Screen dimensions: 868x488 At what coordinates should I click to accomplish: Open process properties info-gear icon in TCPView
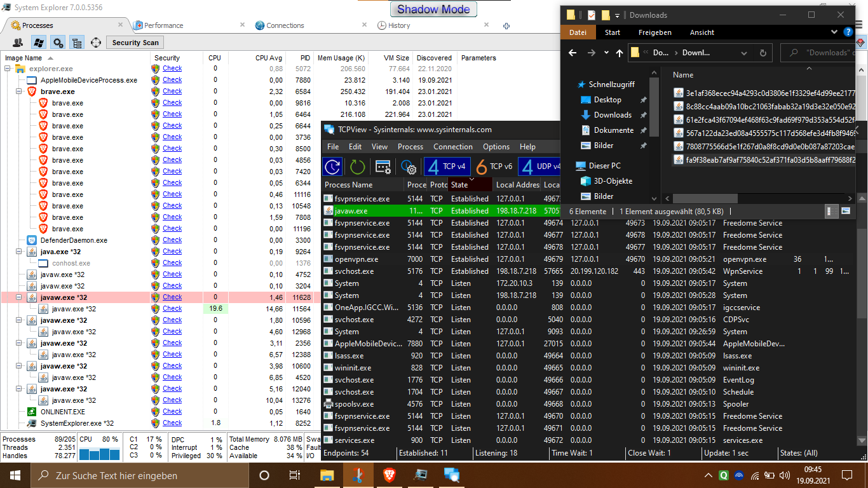[409, 166]
